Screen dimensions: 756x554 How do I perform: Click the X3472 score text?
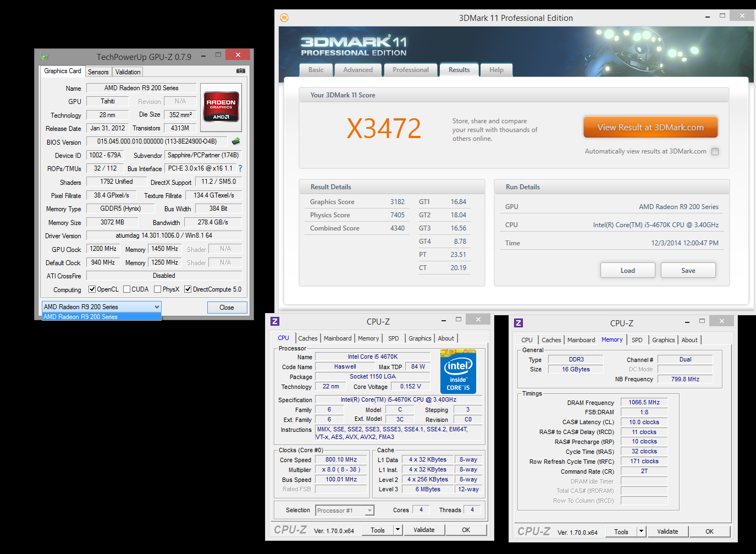click(383, 129)
